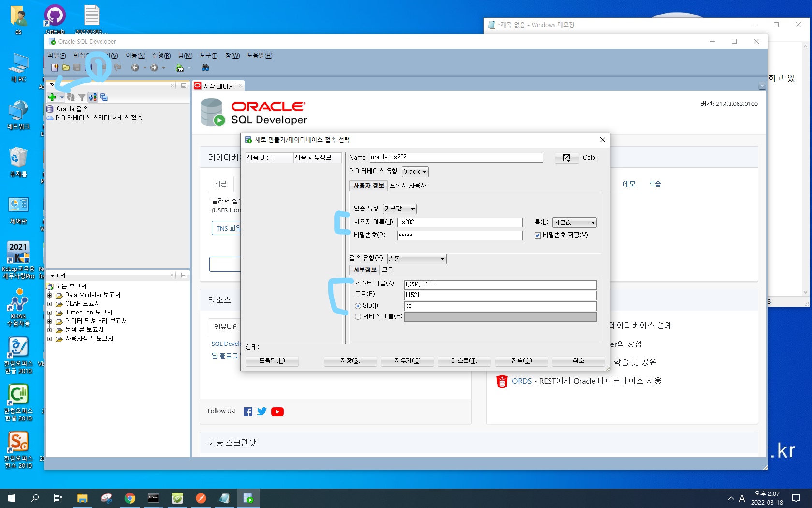Open the Database Type Oracle dropdown
Viewport: 812px width, 508px height.
pos(415,172)
